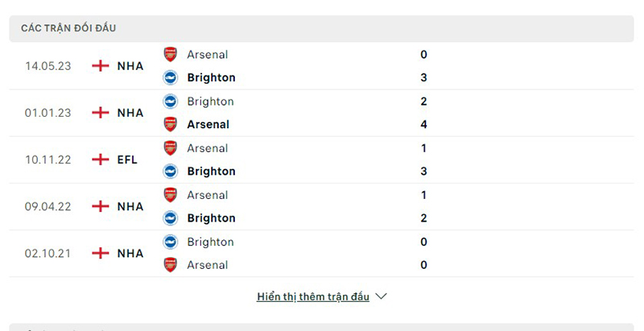Screen dimensions: 644x331
Task: Click England flag next to EFL
Action: [x=101, y=159]
